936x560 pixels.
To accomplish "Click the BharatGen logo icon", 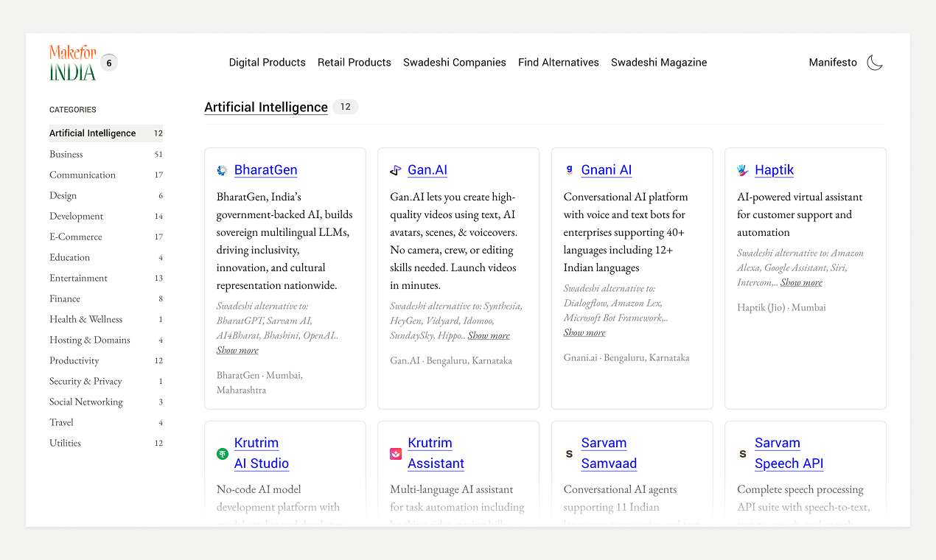I will tap(222, 170).
